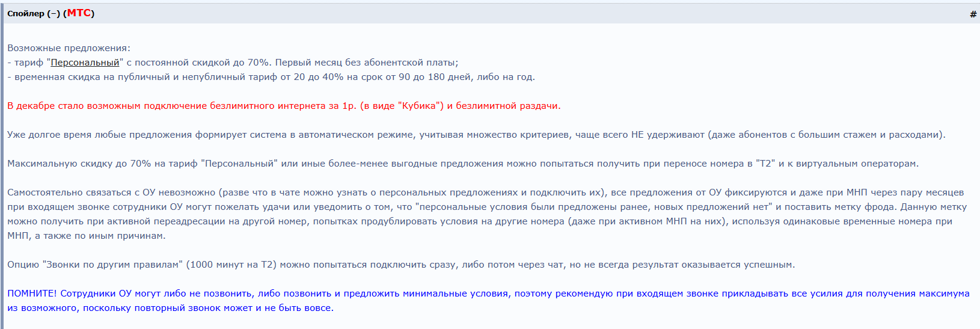Open the underlined "Персональный" tariff link

point(85,63)
